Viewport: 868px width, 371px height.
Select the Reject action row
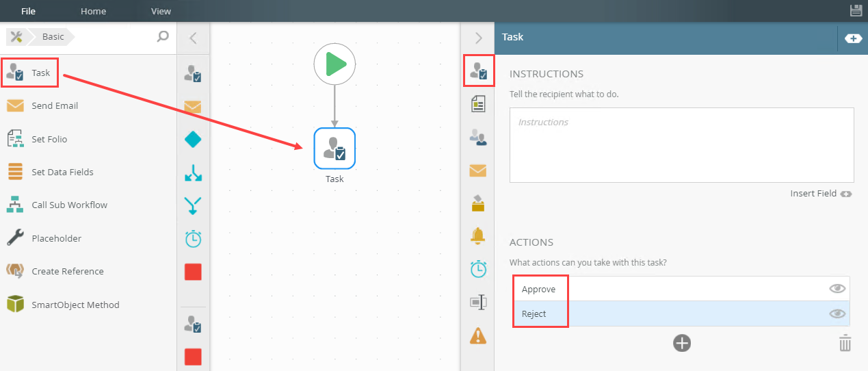(681, 314)
